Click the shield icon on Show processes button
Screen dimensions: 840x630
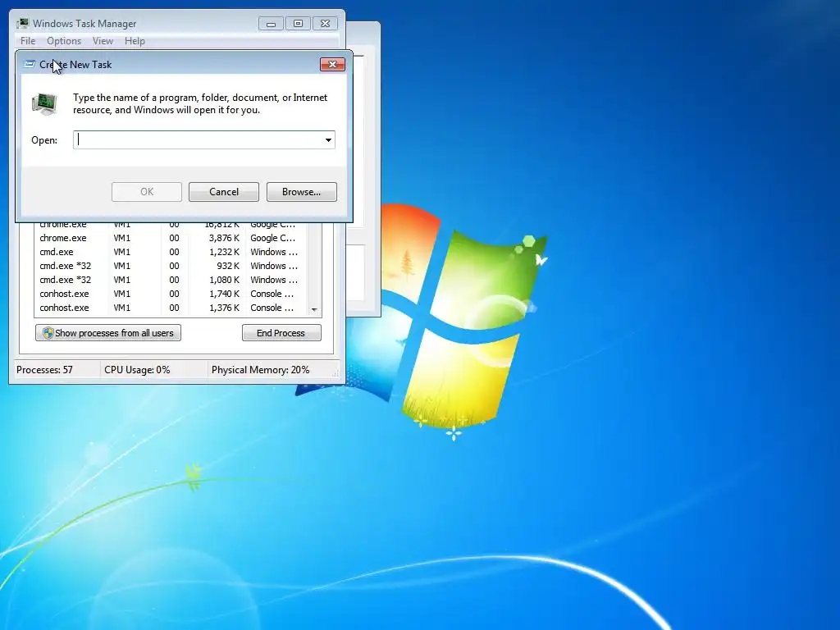click(48, 333)
